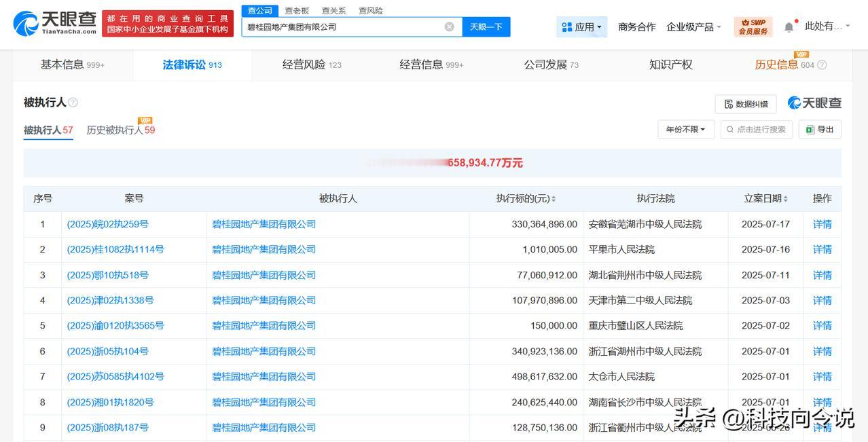
Task: View 详情 for the 2025-07-11 case
Action: click(822, 275)
